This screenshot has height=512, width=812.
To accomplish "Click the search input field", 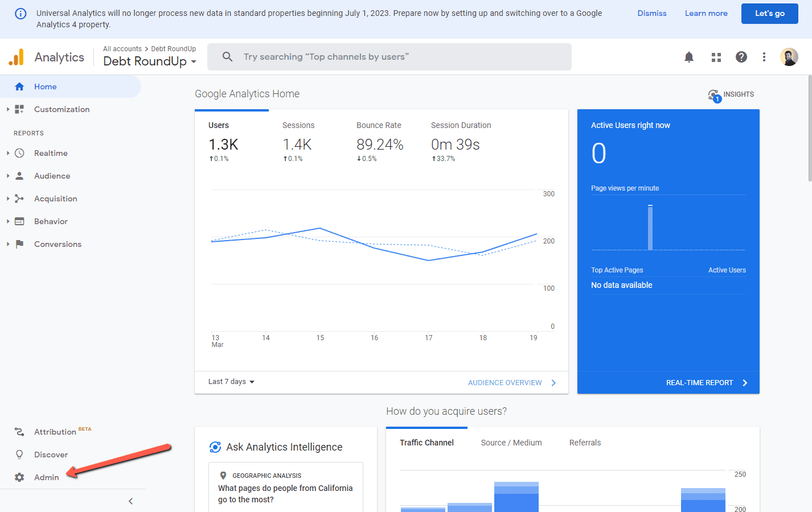I will coord(389,57).
